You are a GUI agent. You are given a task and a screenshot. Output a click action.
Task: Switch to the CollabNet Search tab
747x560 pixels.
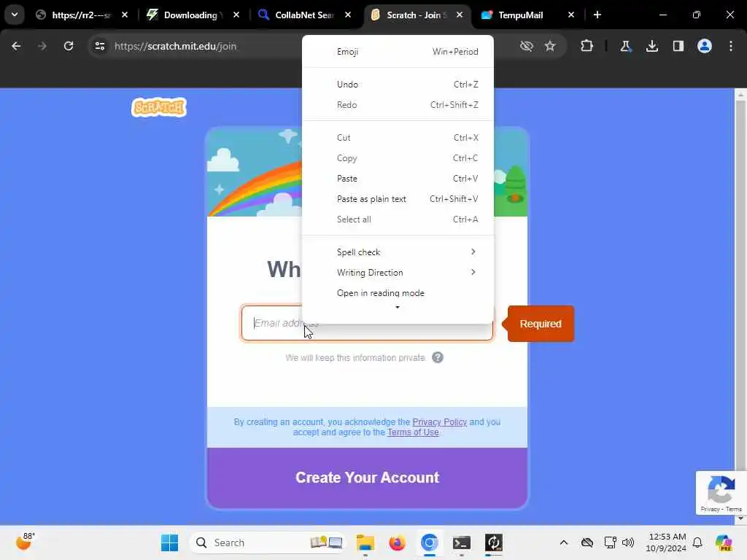pyautogui.click(x=304, y=15)
